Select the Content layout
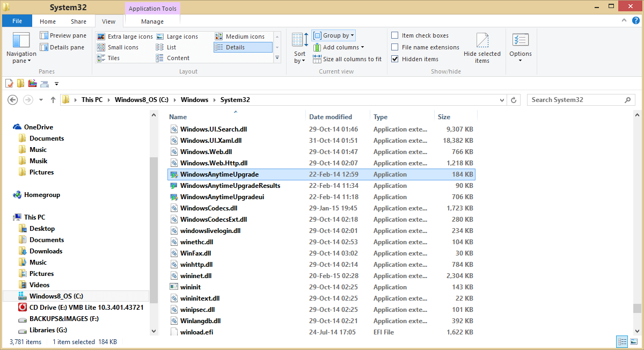 [173, 58]
